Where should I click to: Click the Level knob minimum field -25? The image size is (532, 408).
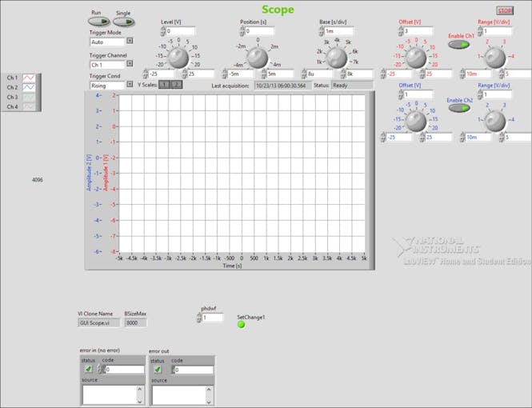[161, 74]
